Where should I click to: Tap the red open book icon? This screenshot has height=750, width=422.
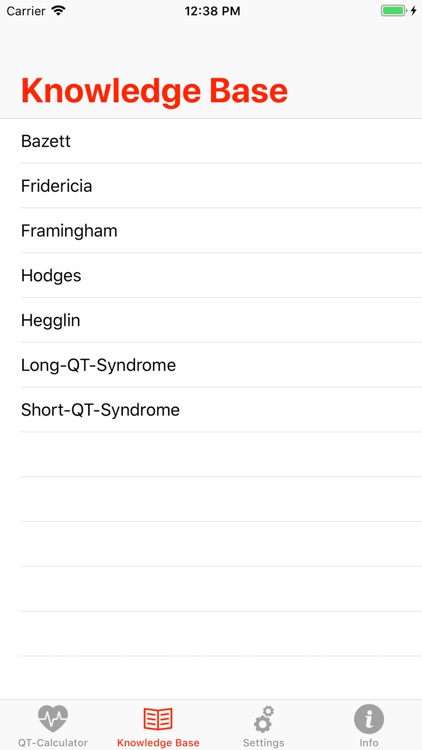click(158, 719)
